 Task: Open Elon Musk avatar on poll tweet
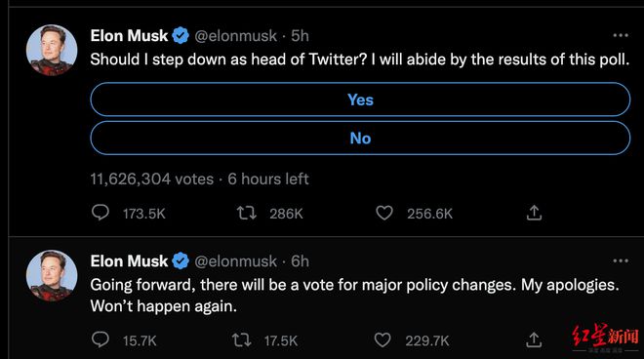point(52,50)
